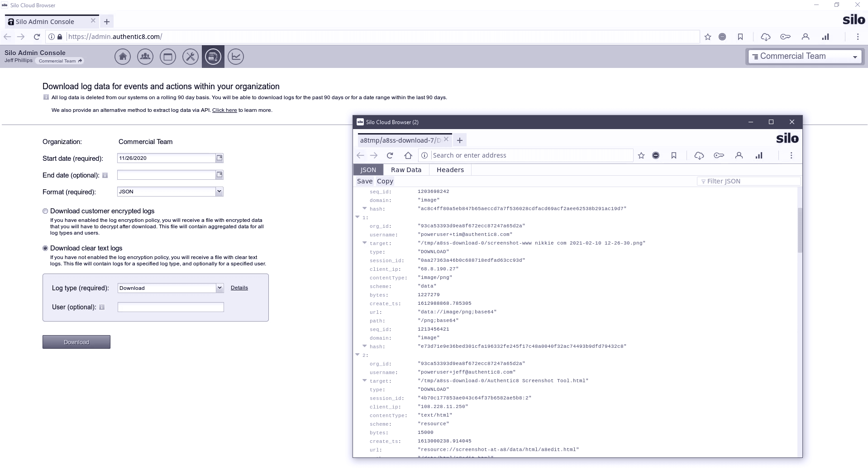The image size is (868, 471).
Task: Focus the Start date field
Action: [166, 158]
